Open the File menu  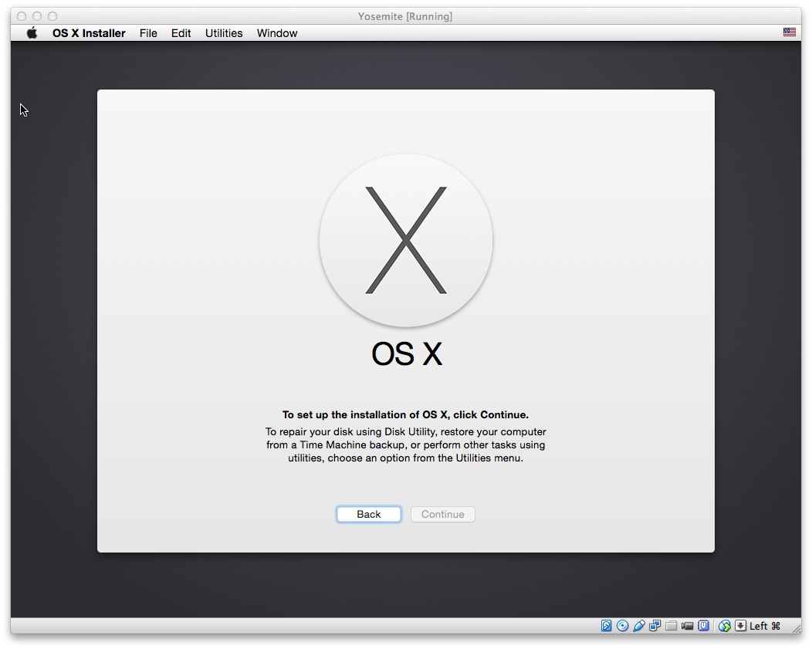pyautogui.click(x=148, y=33)
